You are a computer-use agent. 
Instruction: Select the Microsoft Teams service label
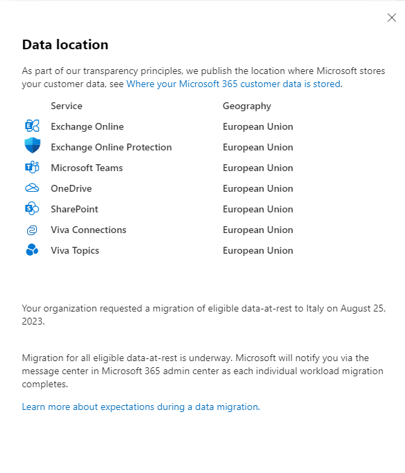(87, 168)
